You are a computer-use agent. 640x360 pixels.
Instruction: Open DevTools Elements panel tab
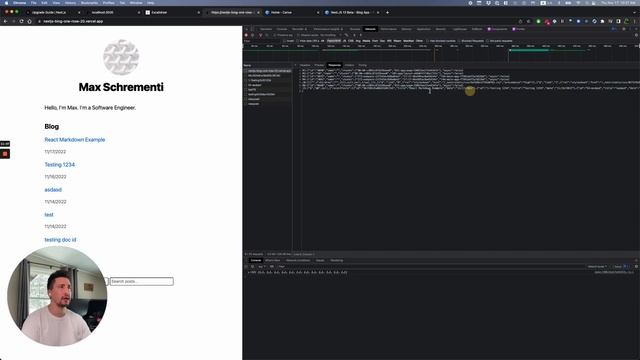click(266, 29)
